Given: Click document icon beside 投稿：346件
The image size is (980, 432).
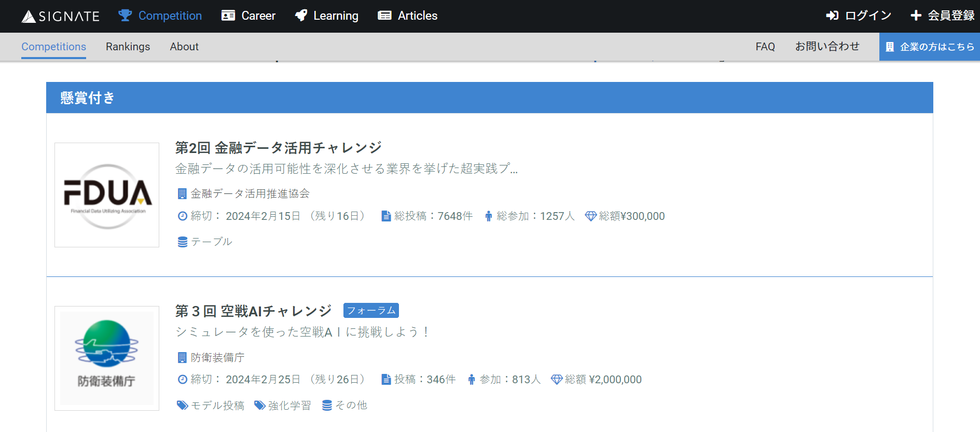Looking at the screenshot, I should (x=386, y=380).
